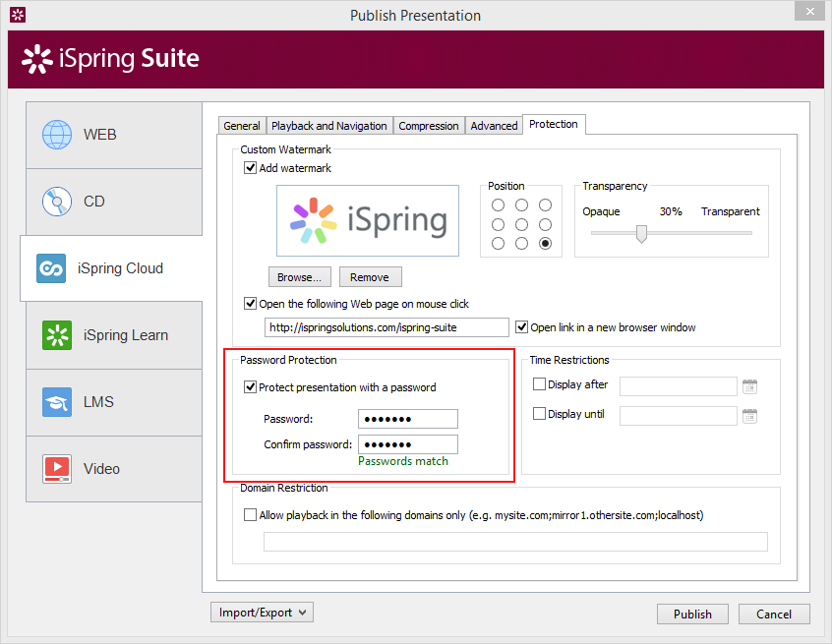Click the iSpring app icon in title bar

click(x=18, y=15)
